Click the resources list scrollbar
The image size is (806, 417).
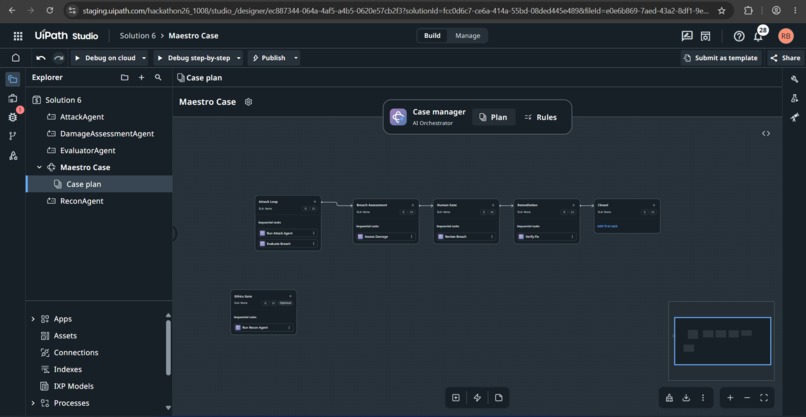pyautogui.click(x=168, y=348)
